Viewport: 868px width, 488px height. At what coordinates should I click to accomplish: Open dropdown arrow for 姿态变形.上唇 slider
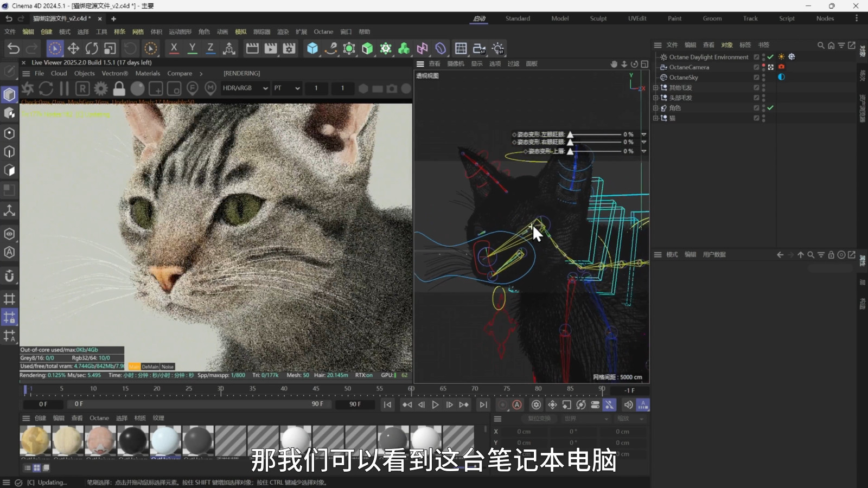(x=644, y=151)
